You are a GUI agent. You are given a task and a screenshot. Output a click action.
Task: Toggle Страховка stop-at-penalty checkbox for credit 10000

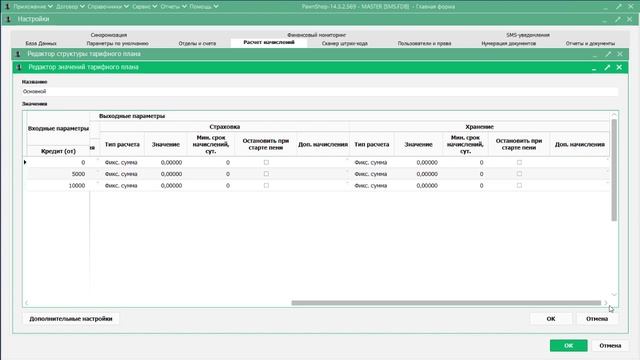[266, 185]
